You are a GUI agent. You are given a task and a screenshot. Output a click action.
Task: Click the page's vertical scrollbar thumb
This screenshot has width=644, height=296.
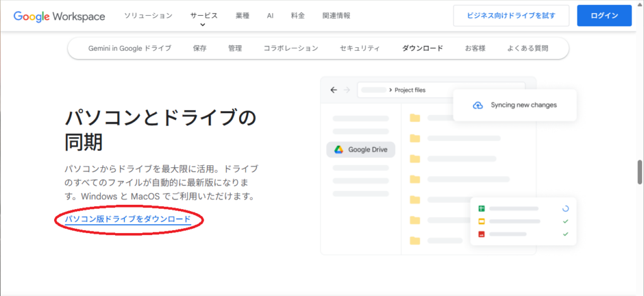coord(640,172)
